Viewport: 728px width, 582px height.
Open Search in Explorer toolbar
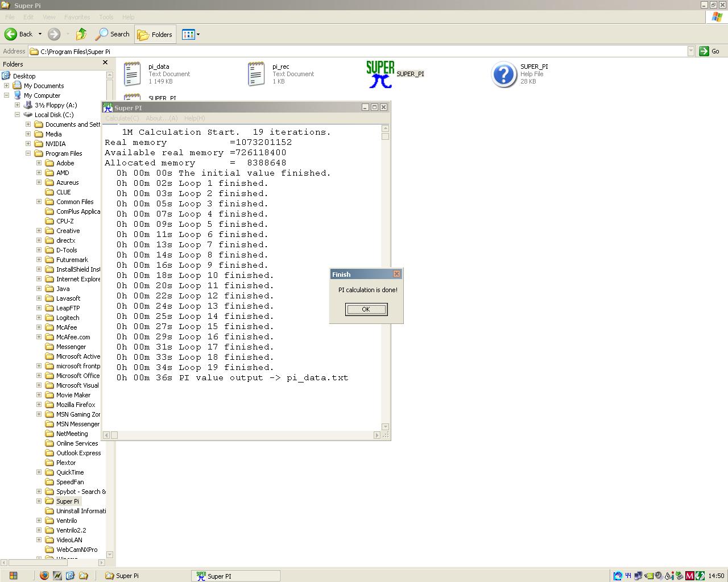(x=113, y=34)
